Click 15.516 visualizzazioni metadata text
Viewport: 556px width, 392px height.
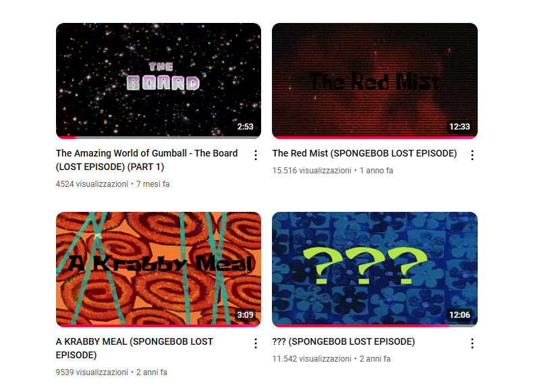point(312,171)
